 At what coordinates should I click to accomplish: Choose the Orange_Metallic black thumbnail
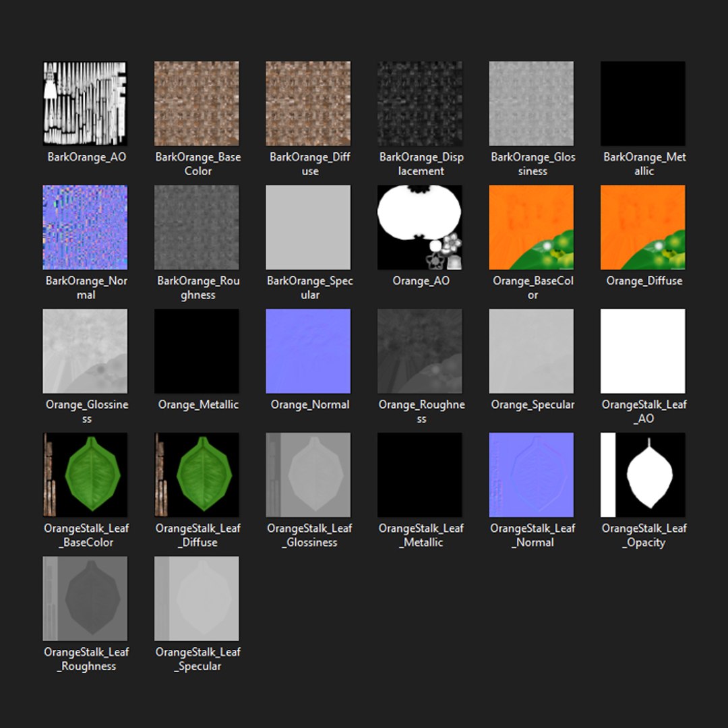[197, 351]
